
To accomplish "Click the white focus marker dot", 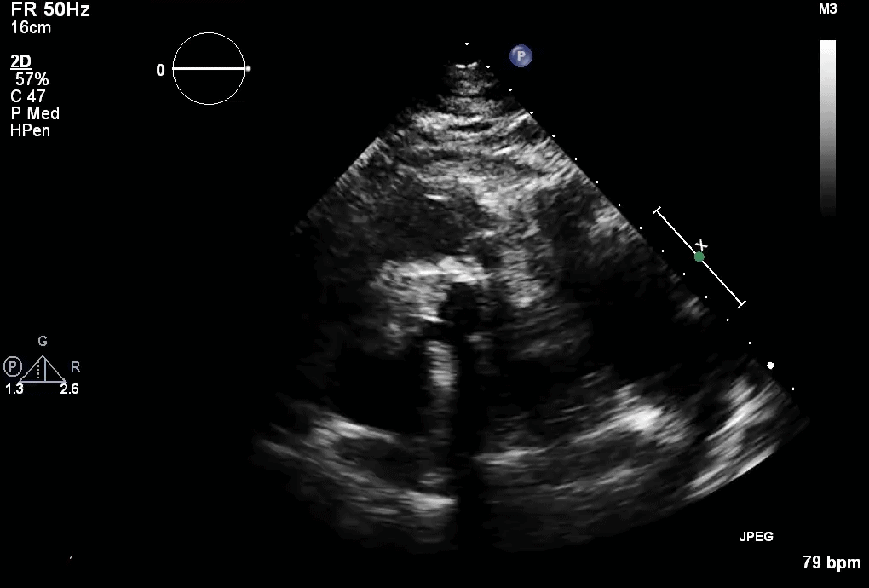I will coord(770,366).
